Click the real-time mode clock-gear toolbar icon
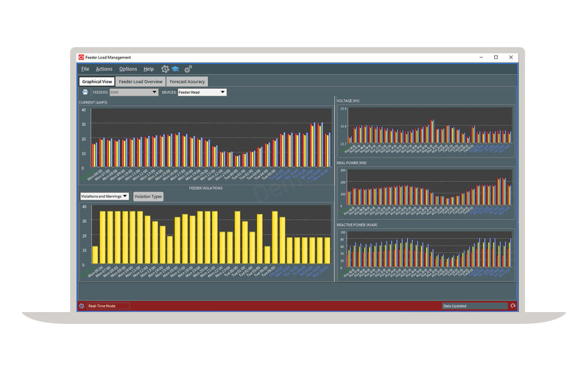Screen dimensions: 588x371 [x=165, y=69]
